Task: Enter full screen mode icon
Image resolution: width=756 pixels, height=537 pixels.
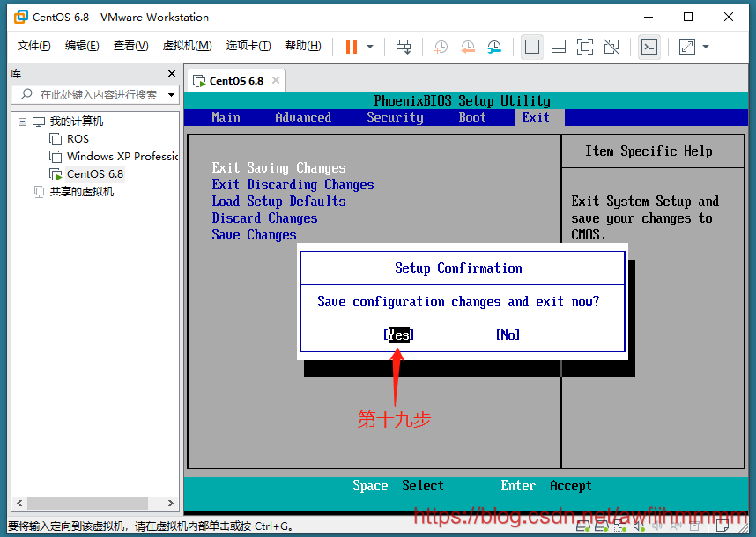Action: (584, 47)
